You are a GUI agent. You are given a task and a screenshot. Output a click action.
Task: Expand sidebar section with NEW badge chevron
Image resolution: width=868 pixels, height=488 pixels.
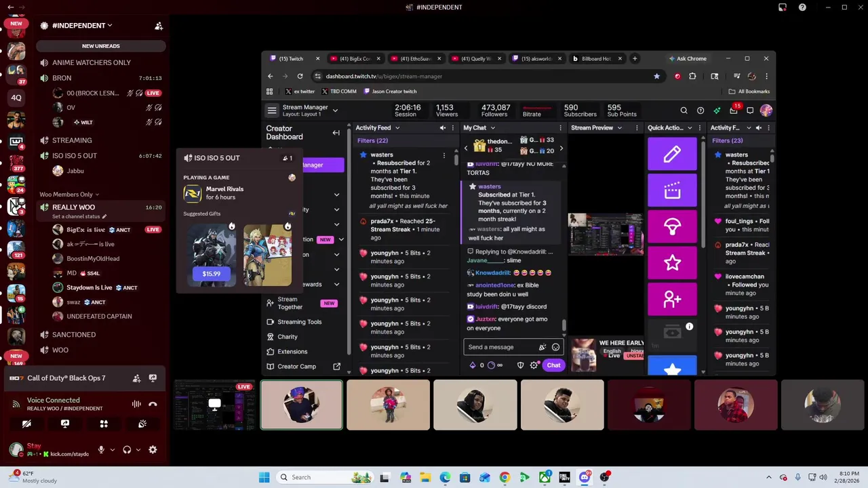pos(341,239)
